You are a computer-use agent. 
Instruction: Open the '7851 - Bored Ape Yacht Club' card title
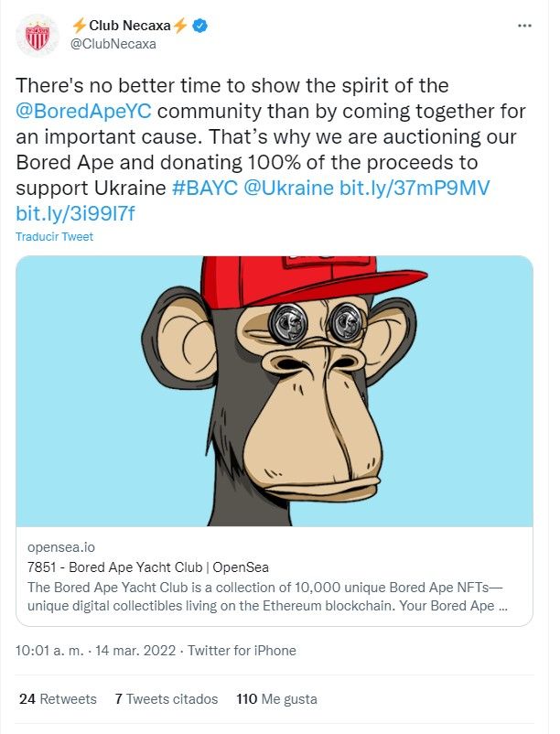pos(148,567)
